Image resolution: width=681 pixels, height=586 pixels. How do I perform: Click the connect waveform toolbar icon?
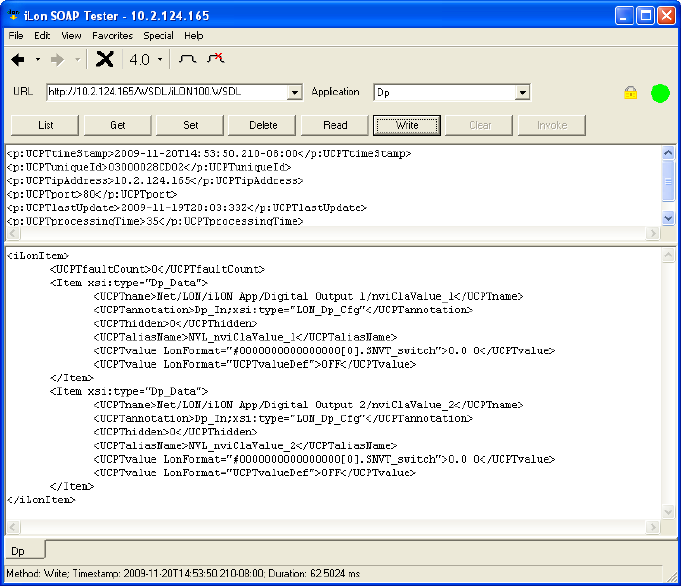coord(188,59)
